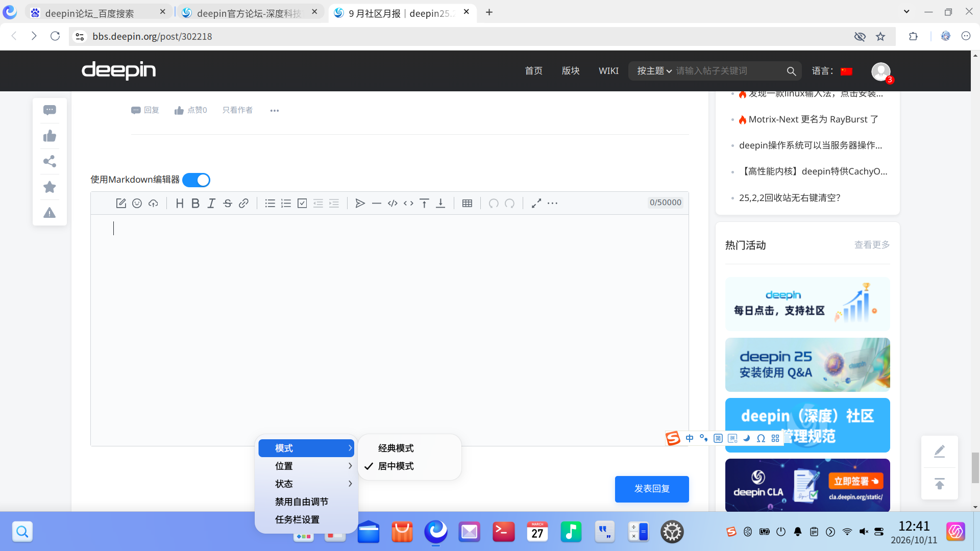Insert a table in the editor
The width and height of the screenshot is (980, 551).
[467, 204]
